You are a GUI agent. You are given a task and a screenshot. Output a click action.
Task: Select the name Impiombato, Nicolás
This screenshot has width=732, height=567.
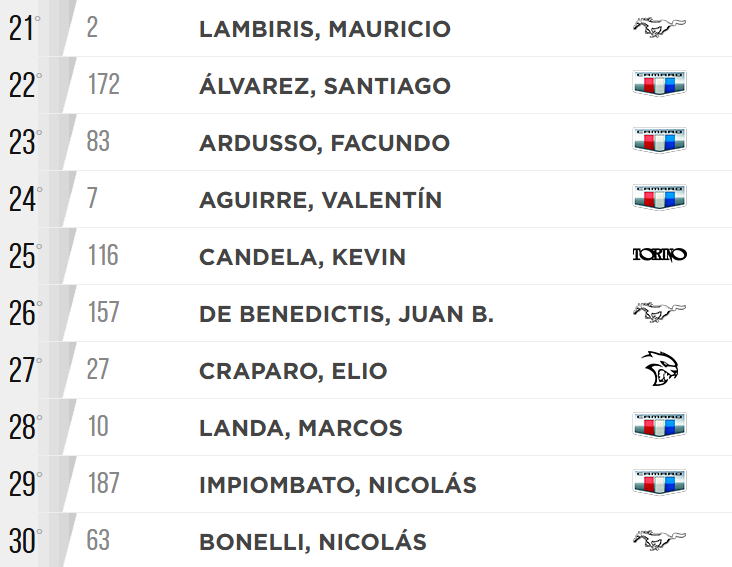pos(338,485)
